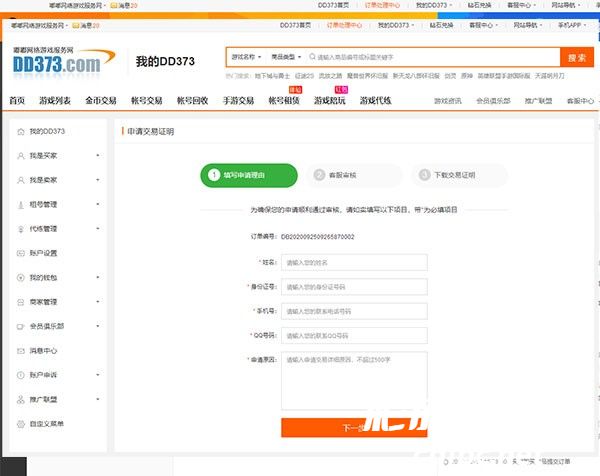Click the orange 下一步 submit button
The height and width of the screenshot is (476, 600).
(x=354, y=427)
